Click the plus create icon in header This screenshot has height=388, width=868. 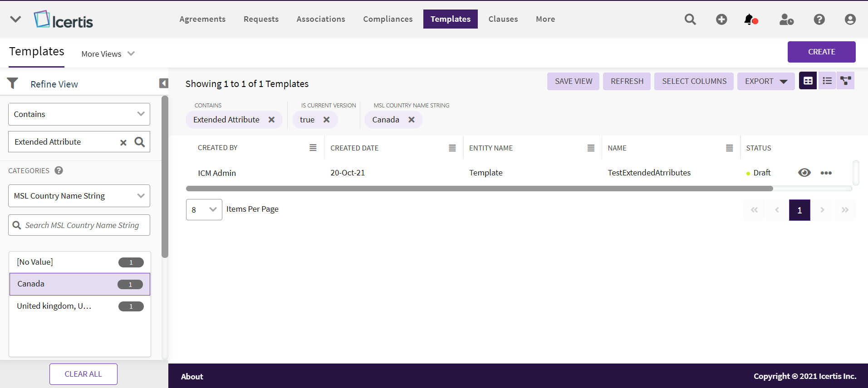point(721,19)
